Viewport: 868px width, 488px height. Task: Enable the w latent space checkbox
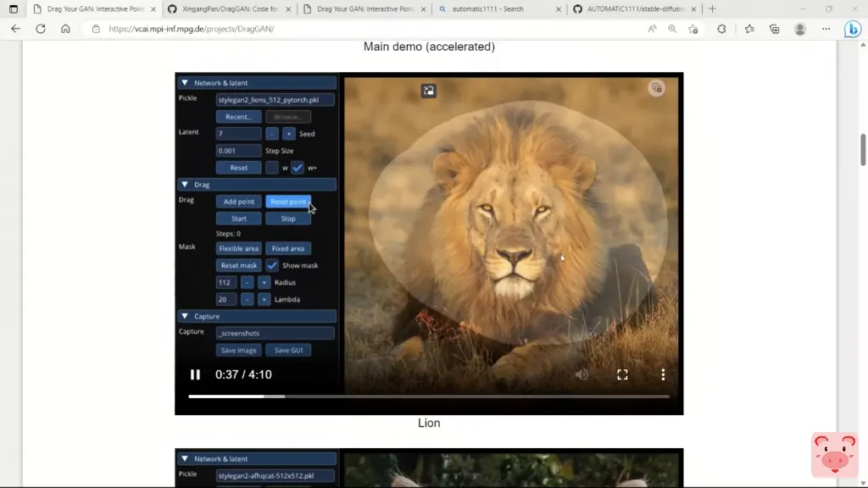pyautogui.click(x=272, y=168)
